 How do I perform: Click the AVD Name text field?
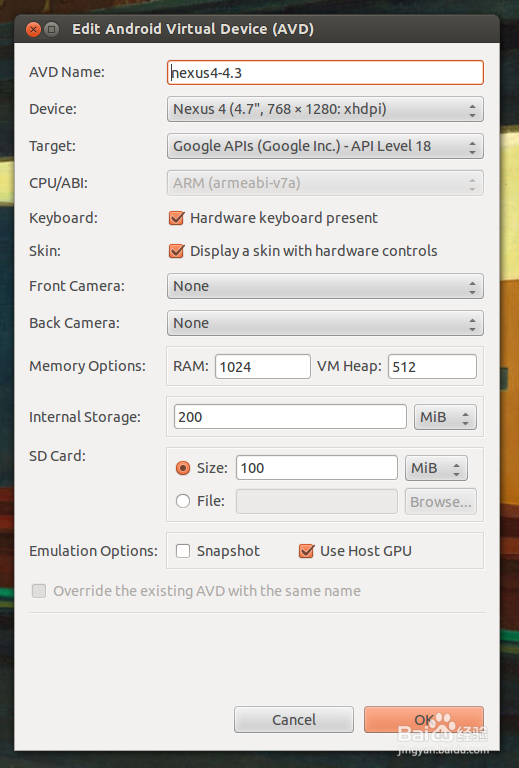point(325,72)
